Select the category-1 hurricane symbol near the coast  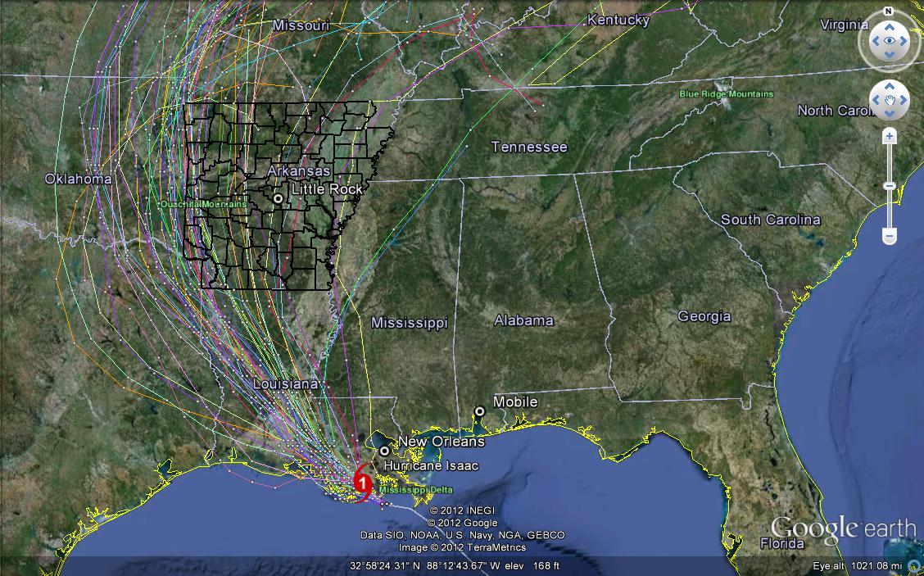tap(362, 484)
